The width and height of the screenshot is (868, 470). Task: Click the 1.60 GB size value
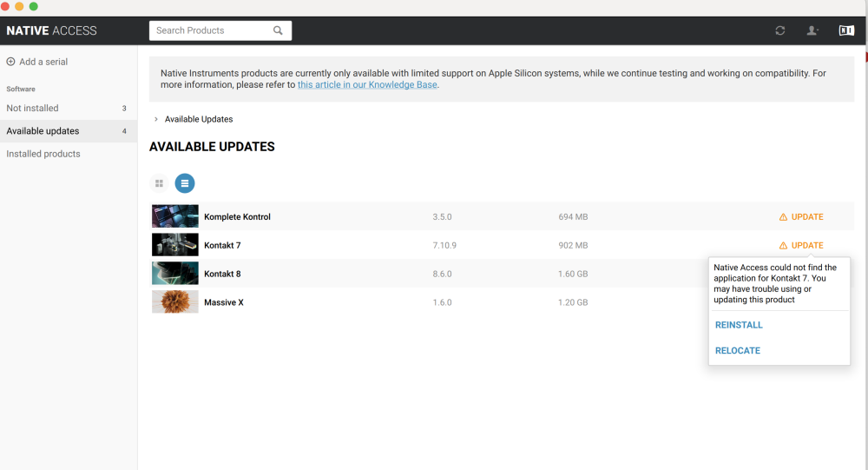573,274
